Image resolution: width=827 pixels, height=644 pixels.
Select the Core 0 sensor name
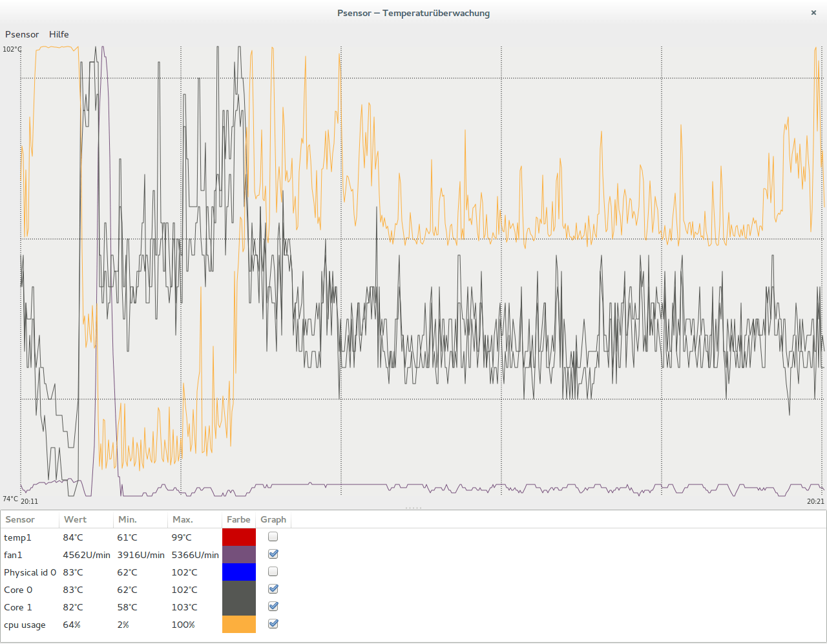(18, 590)
